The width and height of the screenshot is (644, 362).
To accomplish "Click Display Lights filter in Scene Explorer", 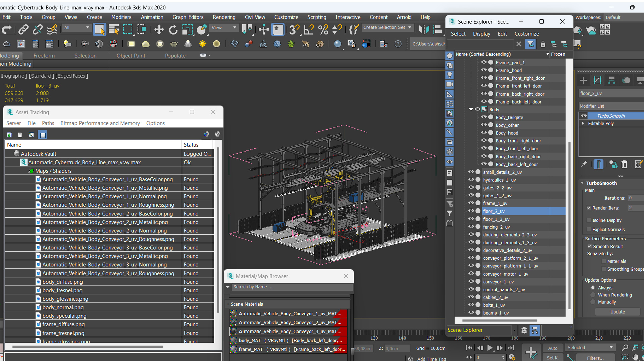I will (x=450, y=75).
